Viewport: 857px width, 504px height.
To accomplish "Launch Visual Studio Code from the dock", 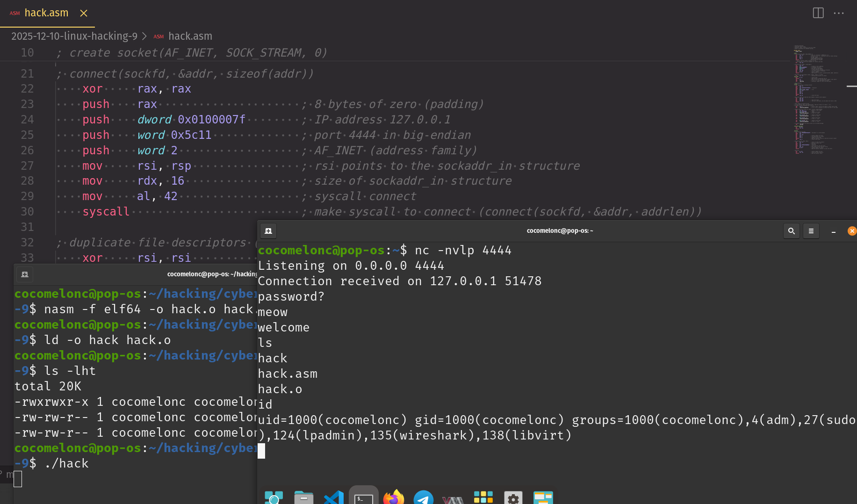I will [x=334, y=497].
